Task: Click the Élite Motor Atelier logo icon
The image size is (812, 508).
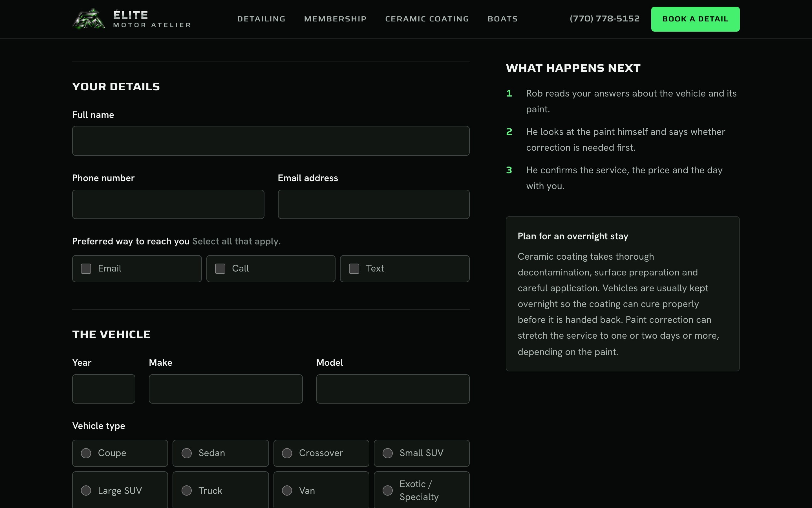Action: coord(89,19)
